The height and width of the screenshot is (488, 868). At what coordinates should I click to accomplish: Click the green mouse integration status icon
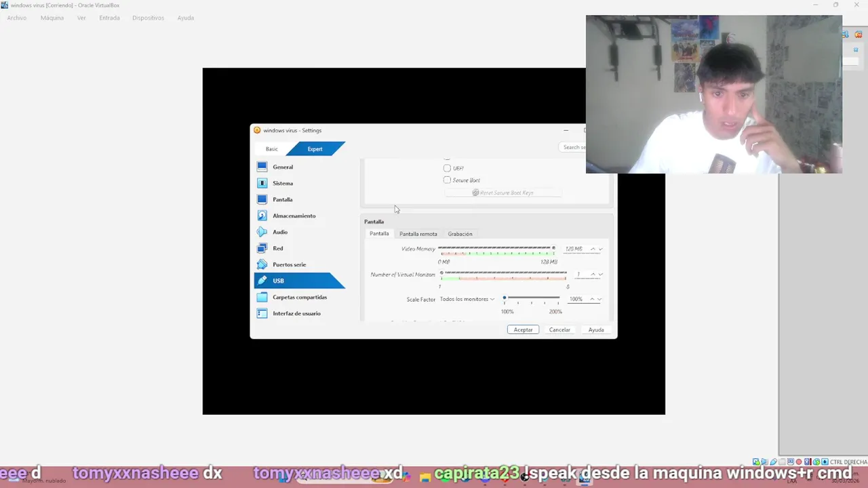[x=816, y=462]
